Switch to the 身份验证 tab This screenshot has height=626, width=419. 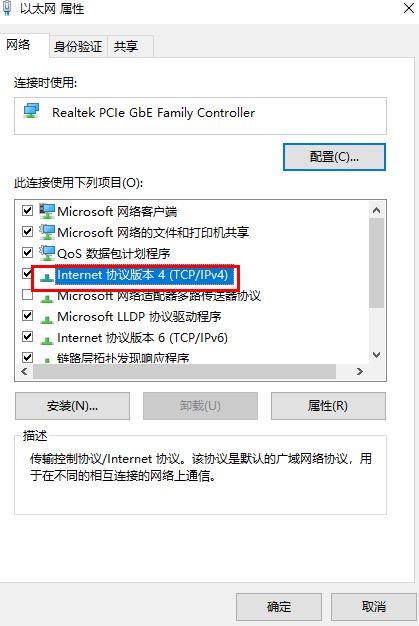[78, 46]
